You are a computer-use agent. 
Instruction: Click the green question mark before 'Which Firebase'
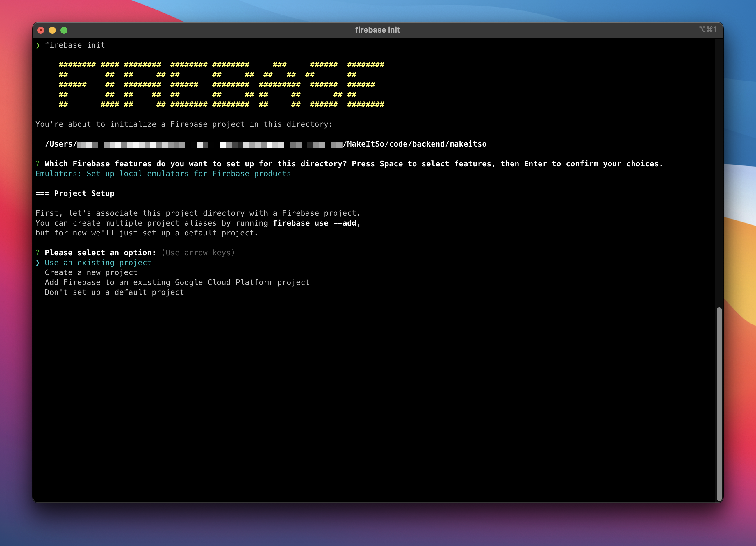[38, 164]
